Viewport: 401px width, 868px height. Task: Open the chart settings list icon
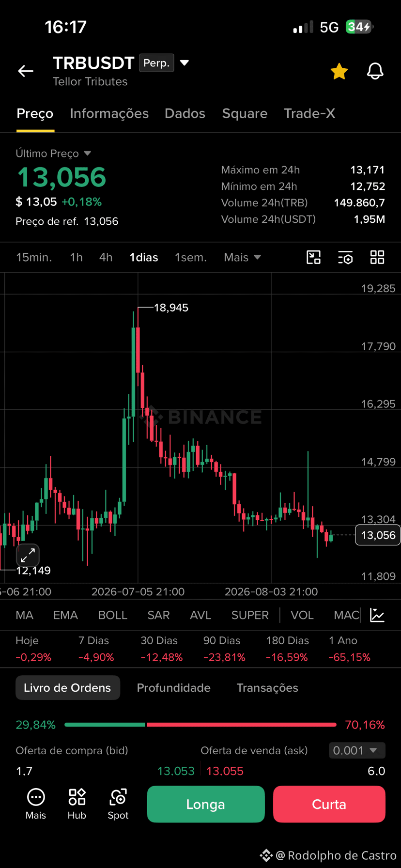click(x=345, y=257)
